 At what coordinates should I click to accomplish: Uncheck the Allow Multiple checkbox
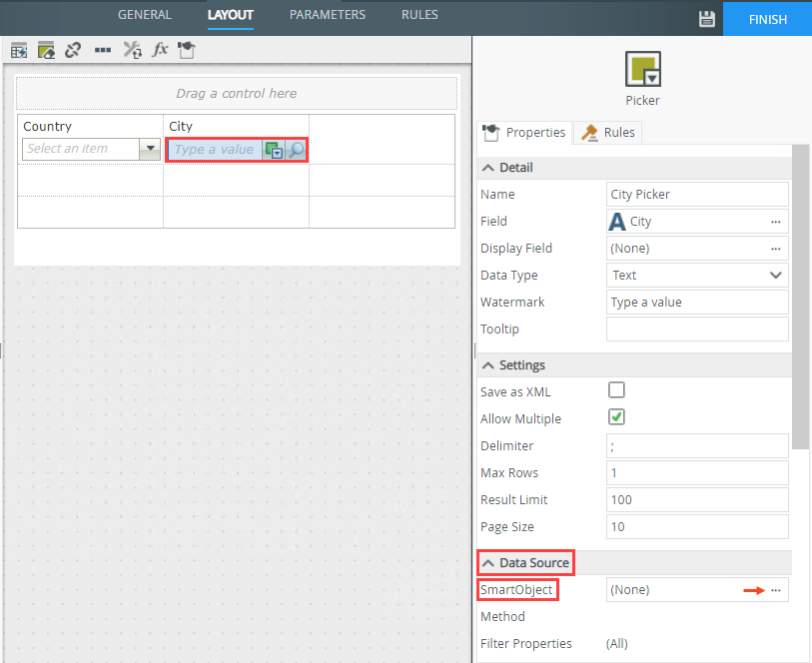pyautogui.click(x=616, y=418)
